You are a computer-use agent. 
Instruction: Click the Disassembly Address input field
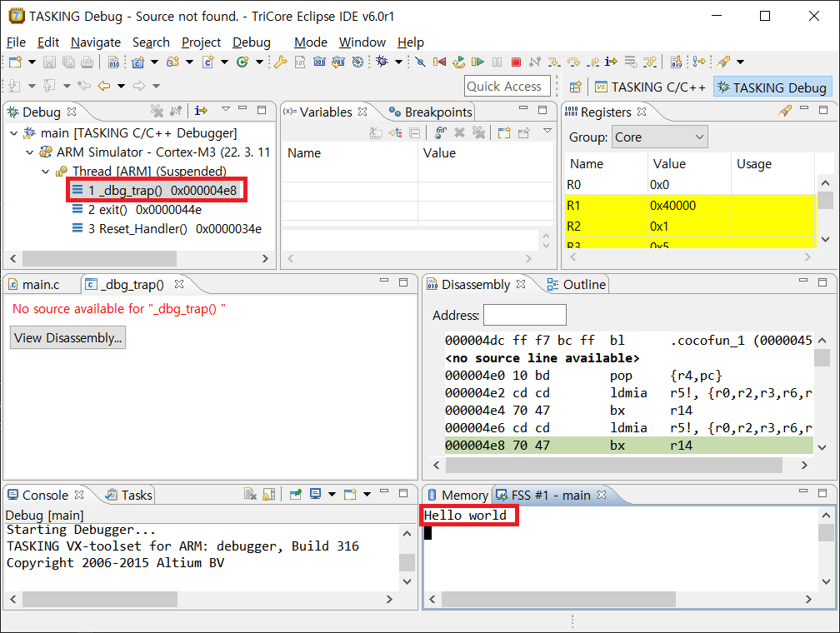tap(524, 315)
